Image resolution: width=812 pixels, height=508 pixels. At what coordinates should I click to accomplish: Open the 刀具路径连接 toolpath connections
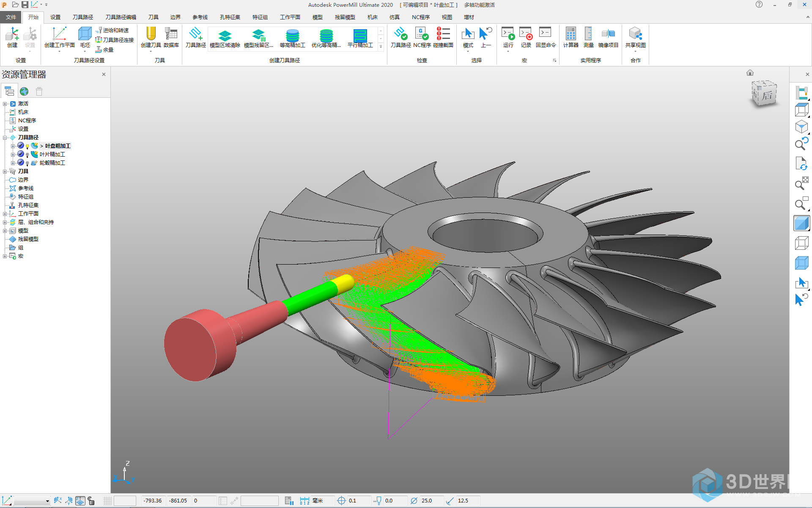(115, 40)
